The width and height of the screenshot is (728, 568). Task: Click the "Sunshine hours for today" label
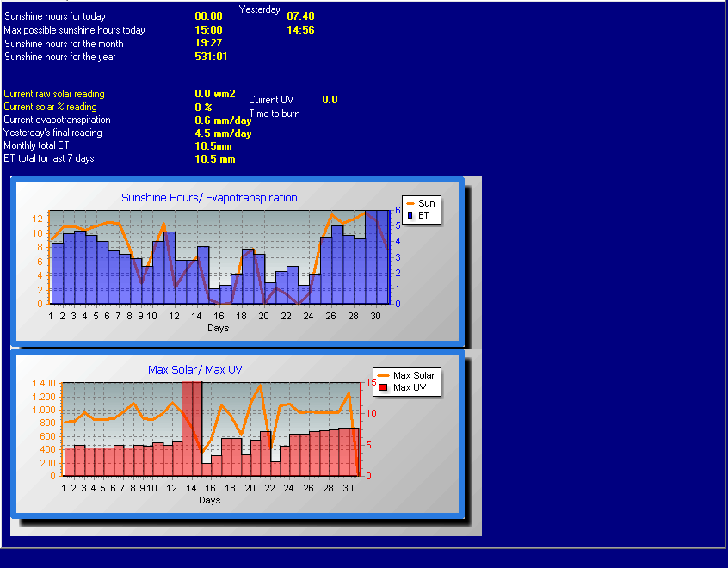[55, 16]
